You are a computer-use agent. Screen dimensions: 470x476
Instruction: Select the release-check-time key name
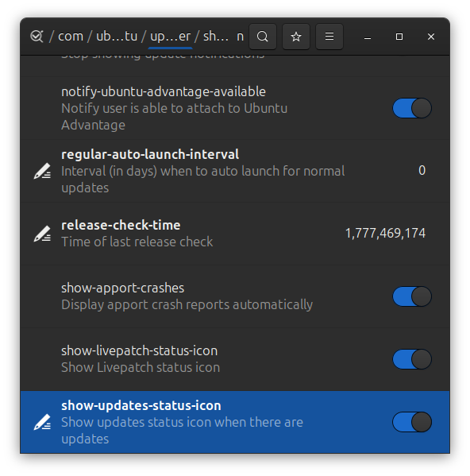tap(121, 225)
